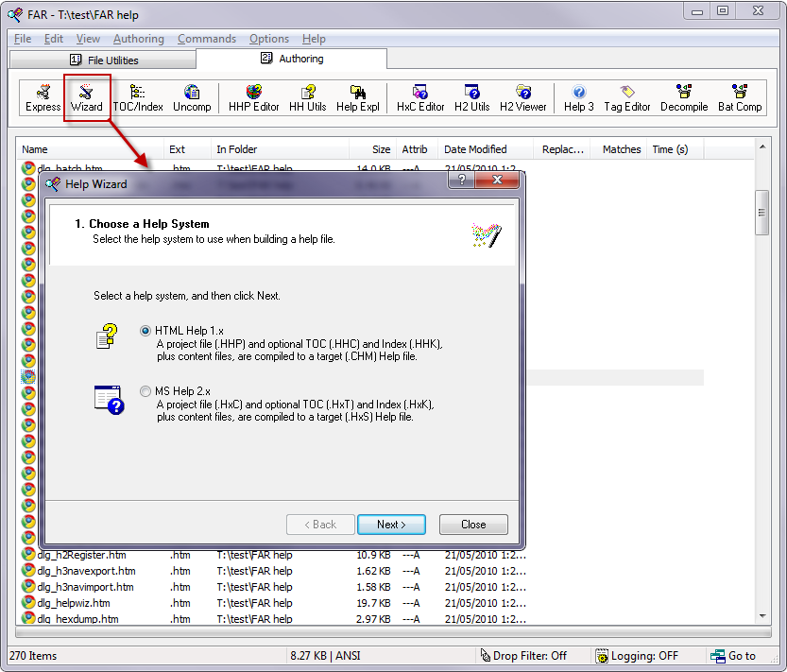Click Next in the Help Wizard
This screenshot has height=672, width=787.
tap(391, 525)
